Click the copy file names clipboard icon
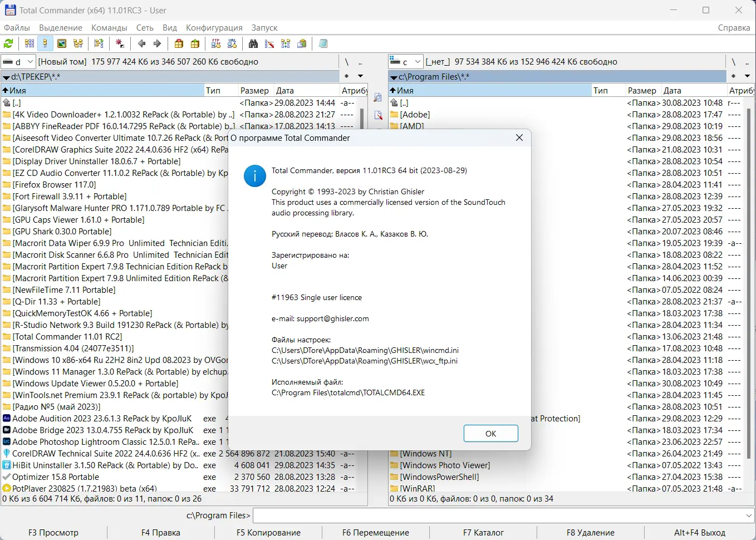 pos(302,43)
